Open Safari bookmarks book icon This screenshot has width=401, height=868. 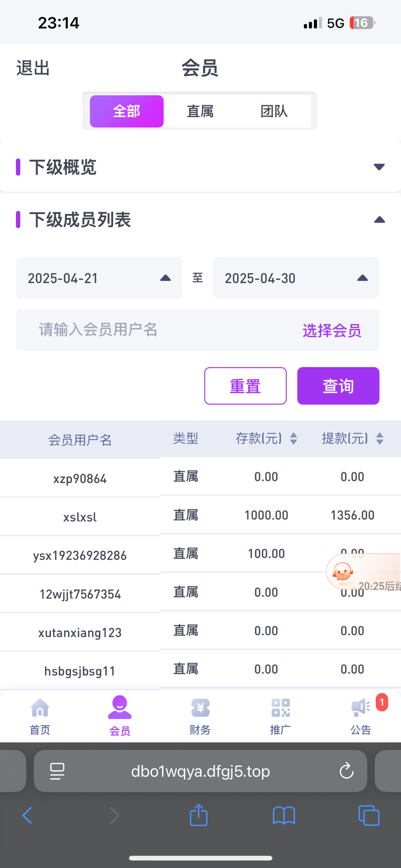(284, 816)
